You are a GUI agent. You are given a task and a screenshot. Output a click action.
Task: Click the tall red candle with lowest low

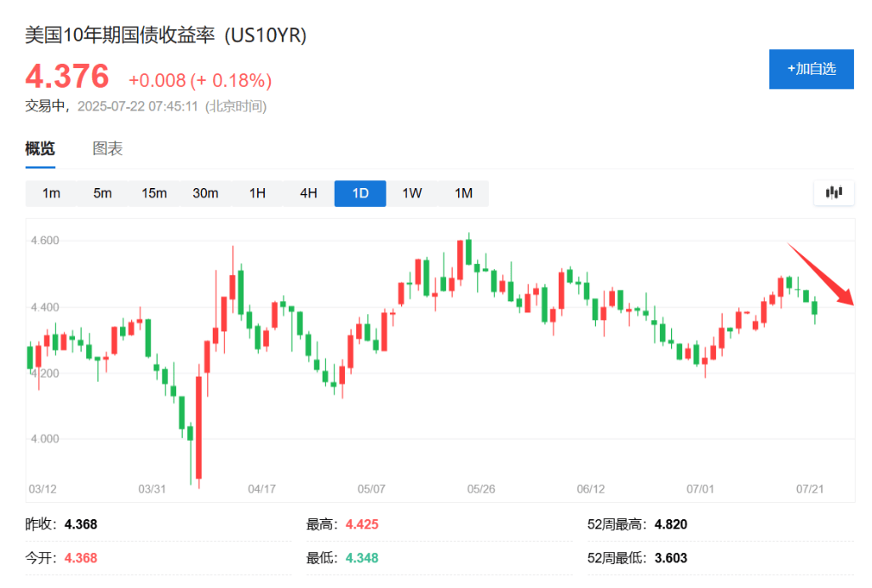coord(198,427)
